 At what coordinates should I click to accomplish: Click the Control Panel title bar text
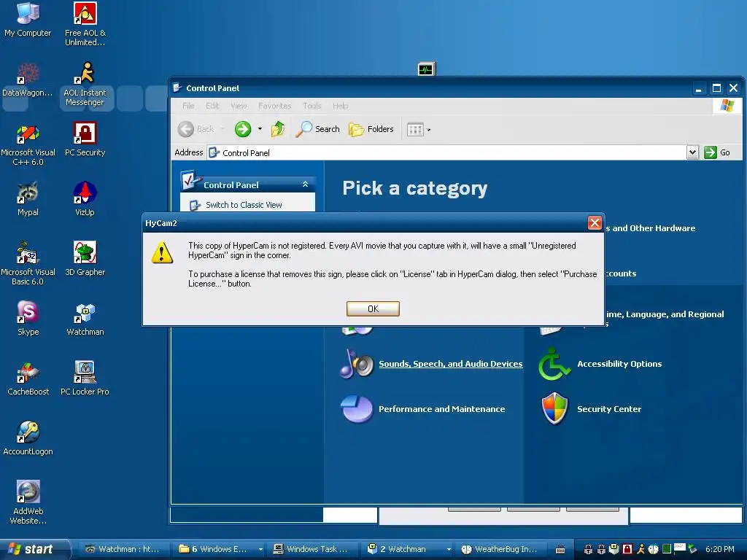(212, 88)
